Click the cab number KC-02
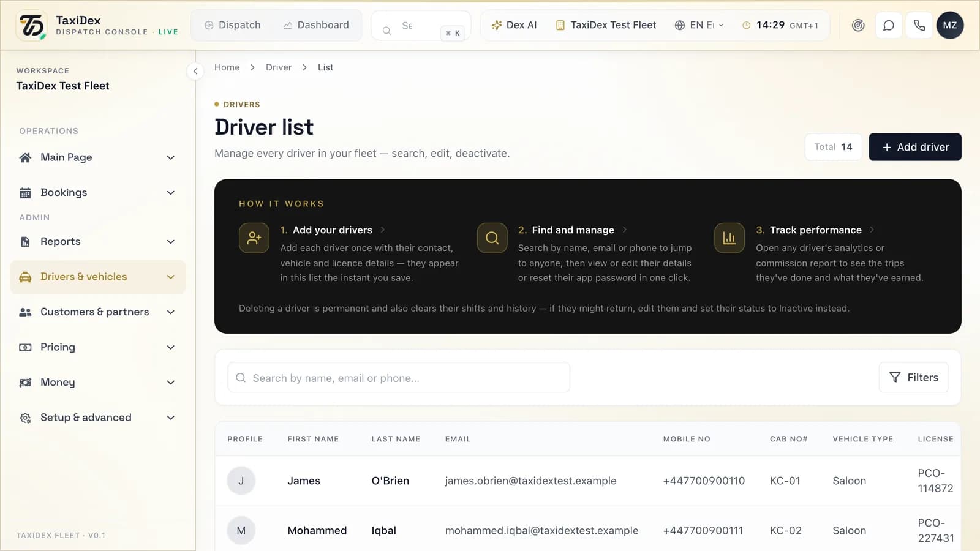This screenshot has width=980, height=551. 785,530
